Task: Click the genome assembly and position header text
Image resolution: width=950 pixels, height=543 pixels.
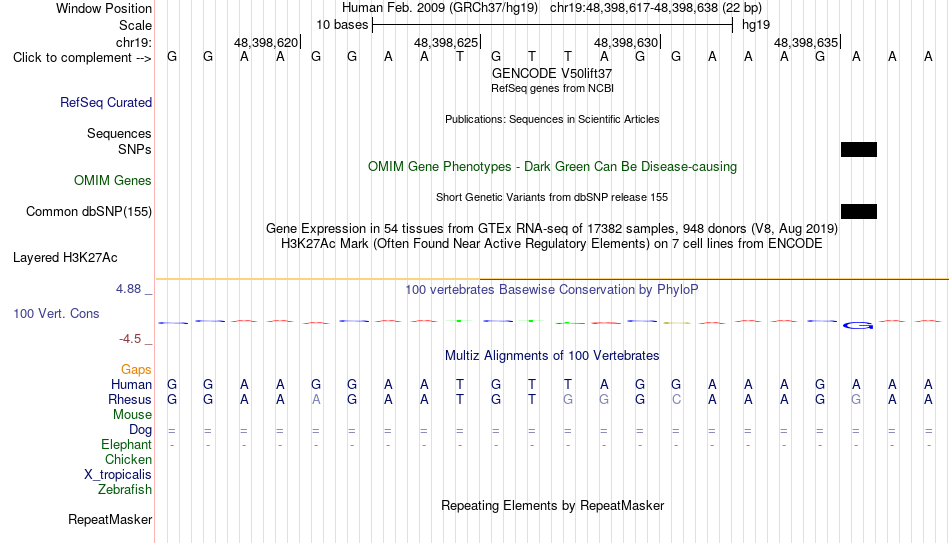Action: click(x=552, y=8)
